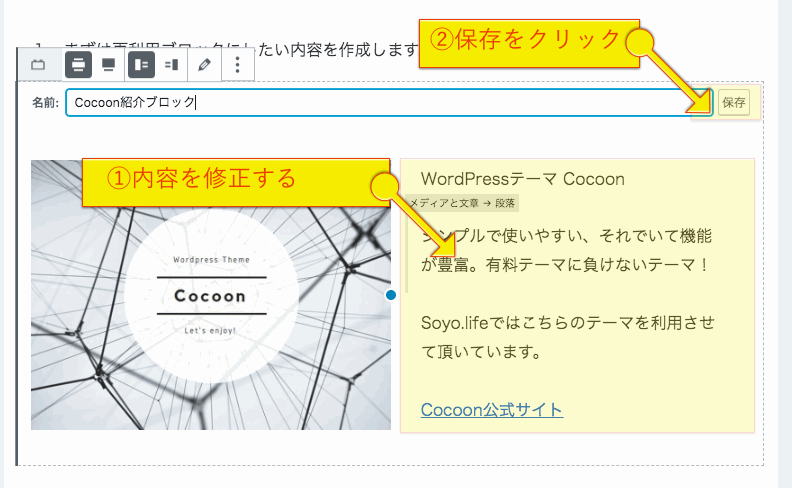Click the メディアと文章 → 段落 breadcrumb label
Image resolution: width=792 pixels, height=488 pixels.
[x=462, y=203]
